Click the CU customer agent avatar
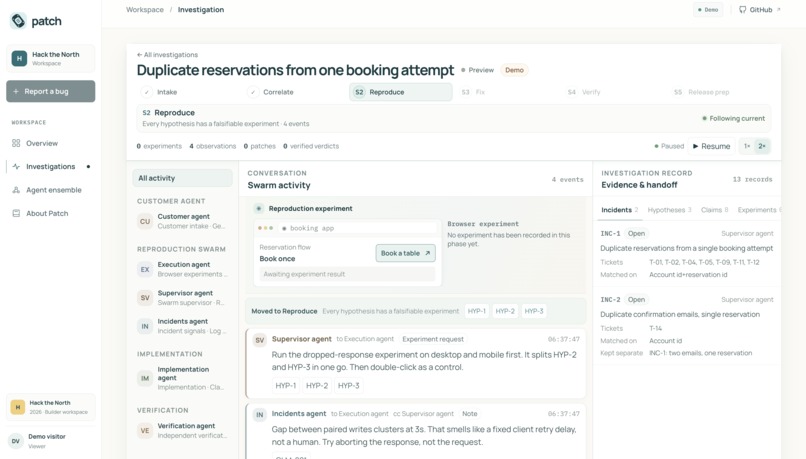 click(x=145, y=222)
